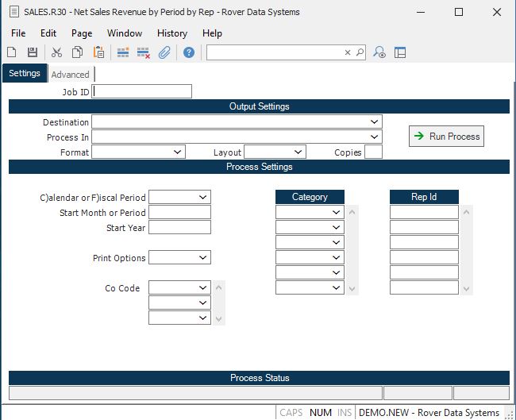
Task: Switch to the Advanced tab
Action: point(71,75)
